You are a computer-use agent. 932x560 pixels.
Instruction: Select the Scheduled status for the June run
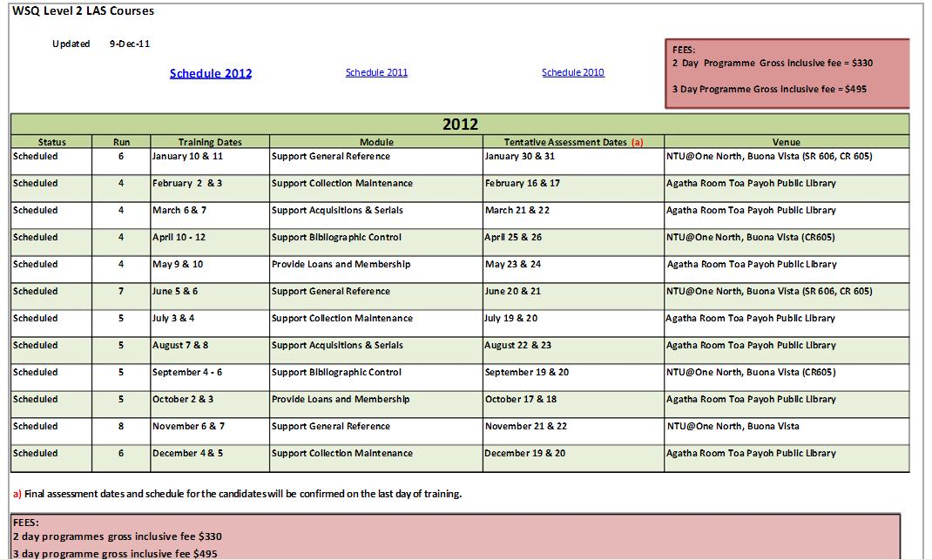(x=35, y=291)
